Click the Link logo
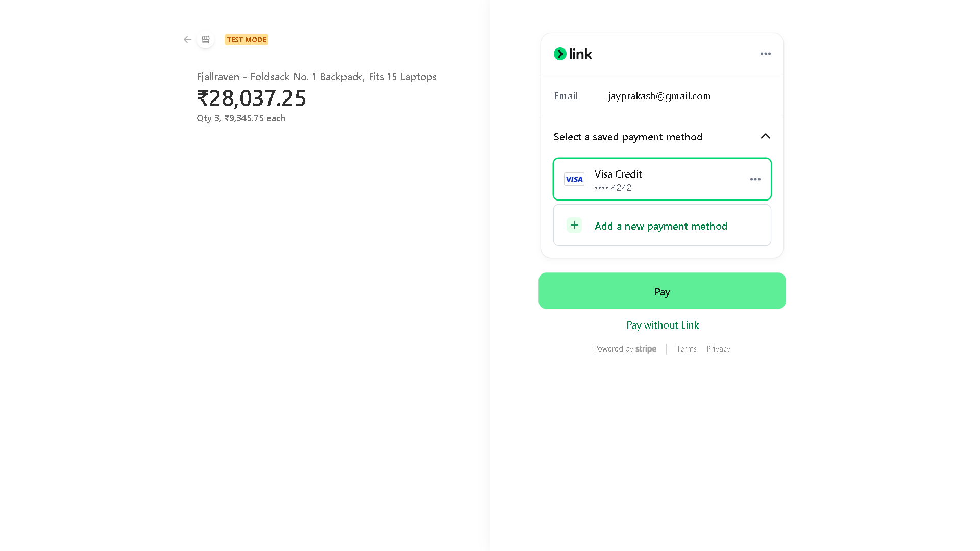The image size is (980, 551). pos(573,54)
